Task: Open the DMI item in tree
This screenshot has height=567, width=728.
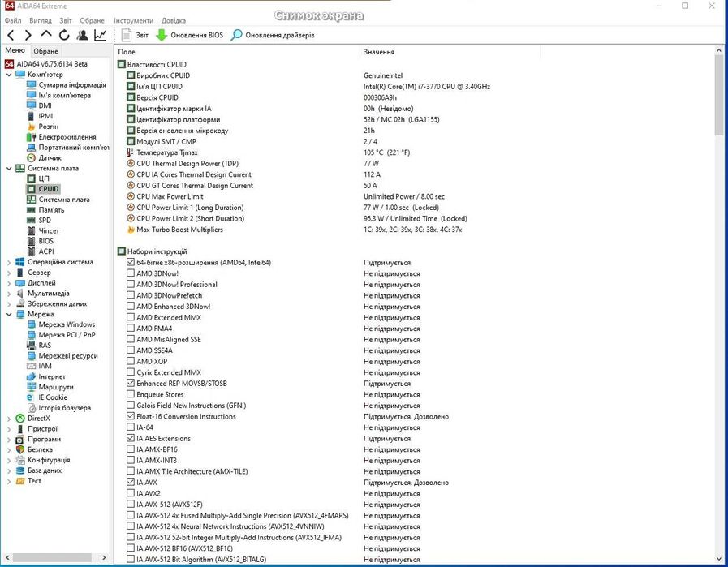Action: point(45,105)
